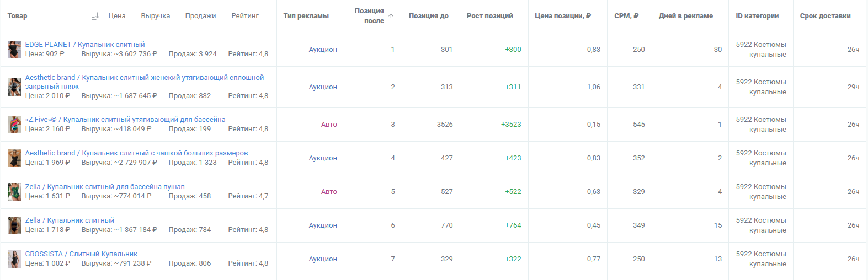Open EDGE PLANET / Купальник слитный link

tap(85, 45)
